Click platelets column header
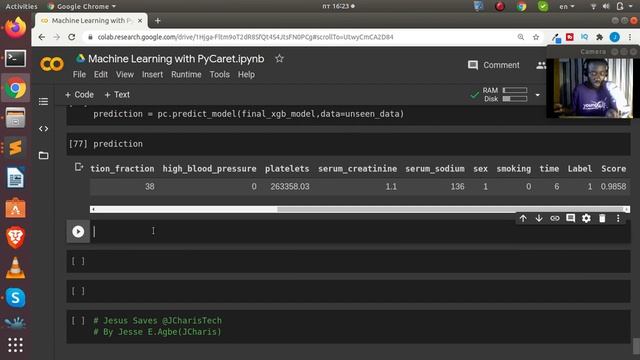Viewport: 640px width, 360px height. (287, 169)
